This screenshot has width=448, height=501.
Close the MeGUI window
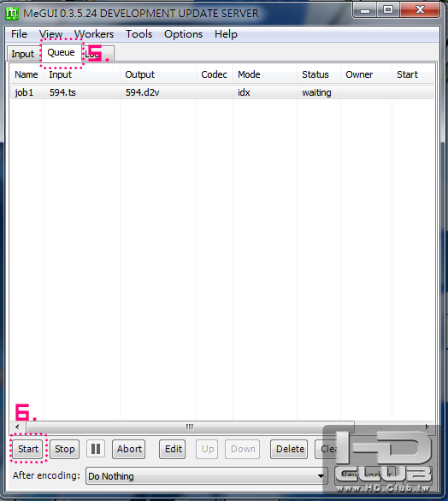[x=420, y=10]
